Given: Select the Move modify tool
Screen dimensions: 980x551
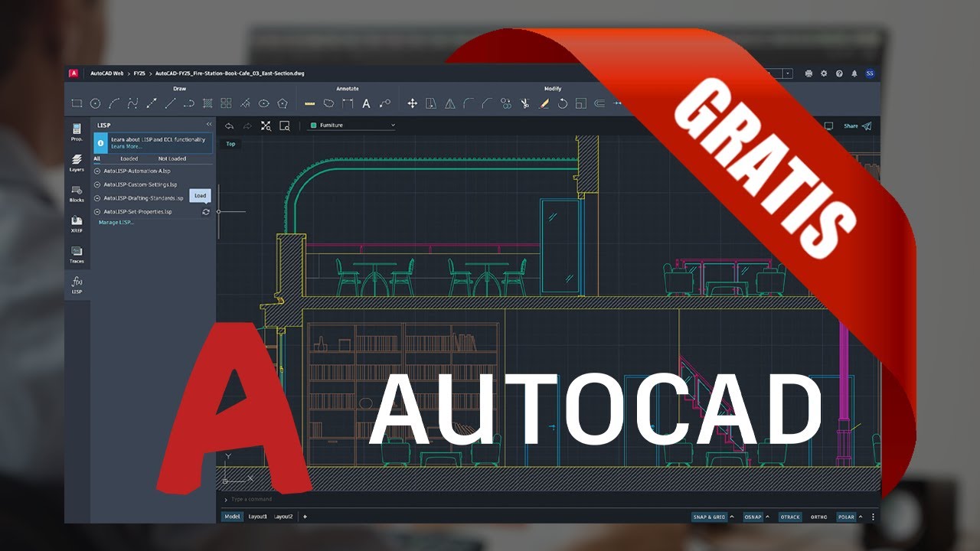Looking at the screenshot, I should coord(412,103).
